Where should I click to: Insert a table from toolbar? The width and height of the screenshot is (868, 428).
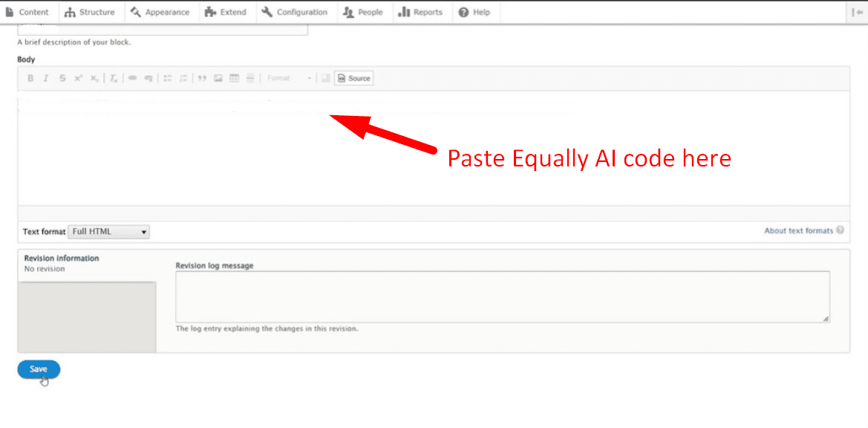tap(234, 78)
